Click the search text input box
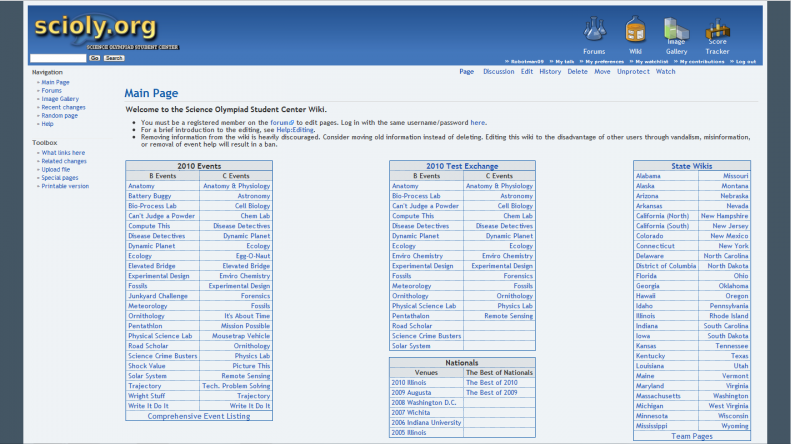Screen dimensions: 791x444 58,58
